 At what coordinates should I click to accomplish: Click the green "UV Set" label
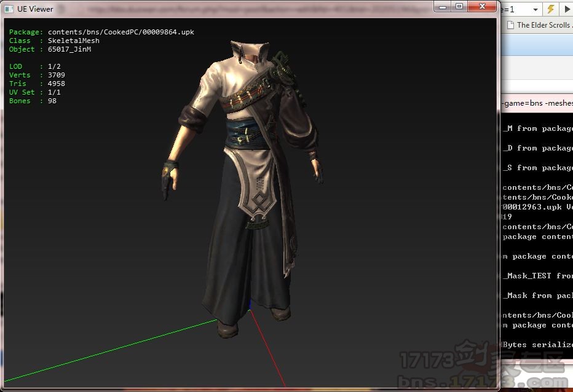click(22, 92)
